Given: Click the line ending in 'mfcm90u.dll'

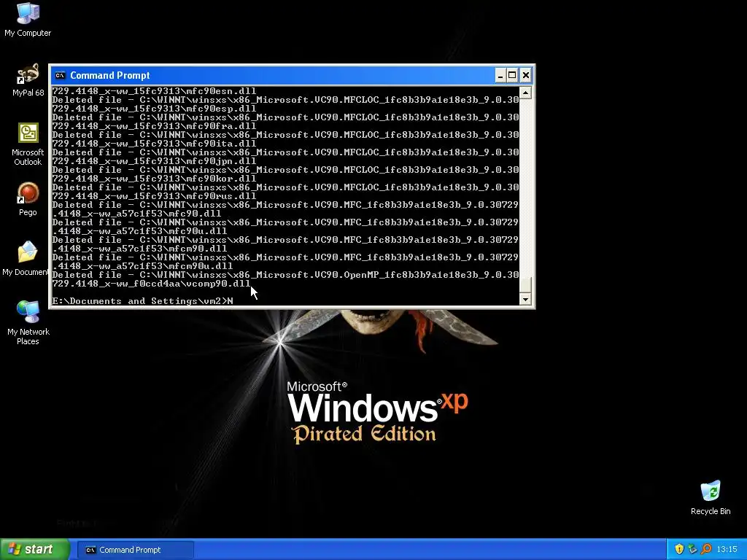Looking at the screenshot, I should (142, 266).
